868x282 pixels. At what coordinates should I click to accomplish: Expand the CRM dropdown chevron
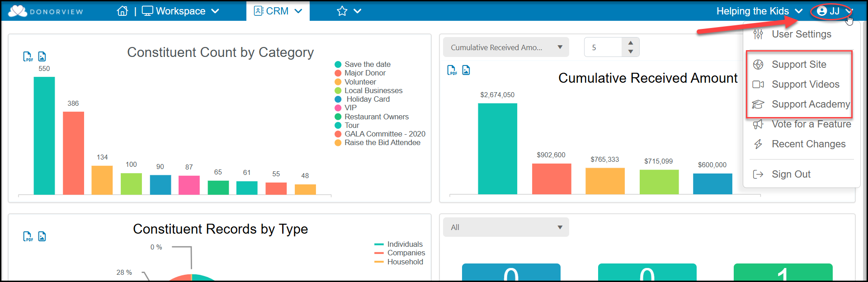click(x=298, y=11)
